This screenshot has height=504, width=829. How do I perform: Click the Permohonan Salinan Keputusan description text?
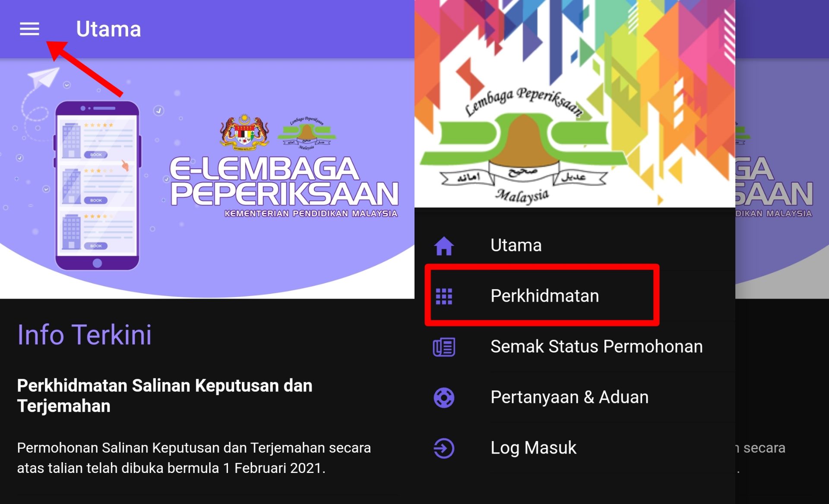point(194,458)
